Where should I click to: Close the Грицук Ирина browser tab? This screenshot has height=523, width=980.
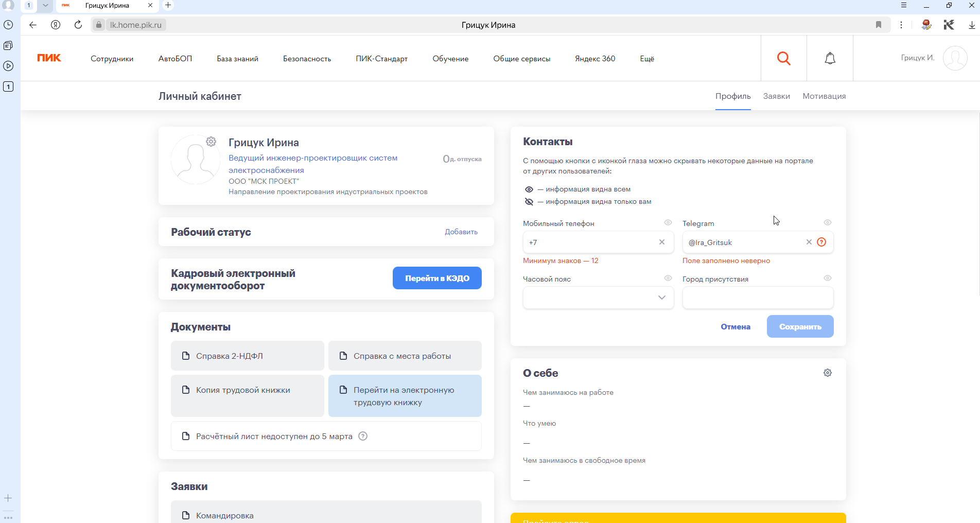pyautogui.click(x=150, y=5)
